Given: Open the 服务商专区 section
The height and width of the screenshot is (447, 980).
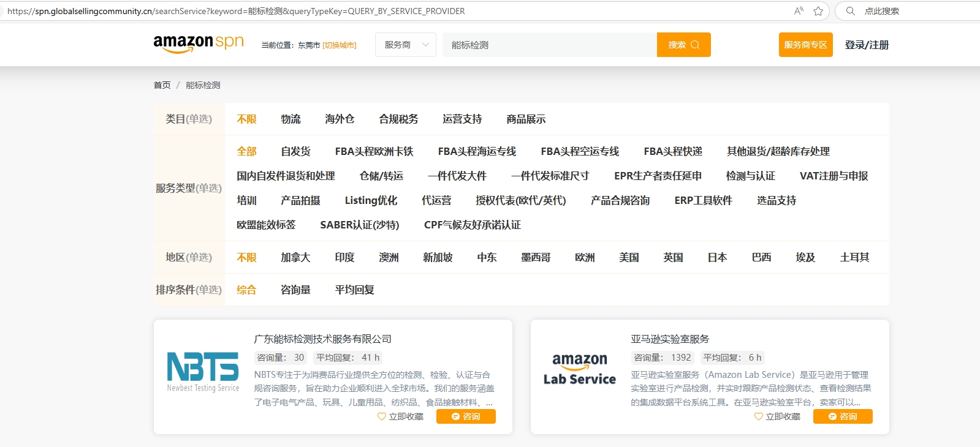Looking at the screenshot, I should click(805, 45).
